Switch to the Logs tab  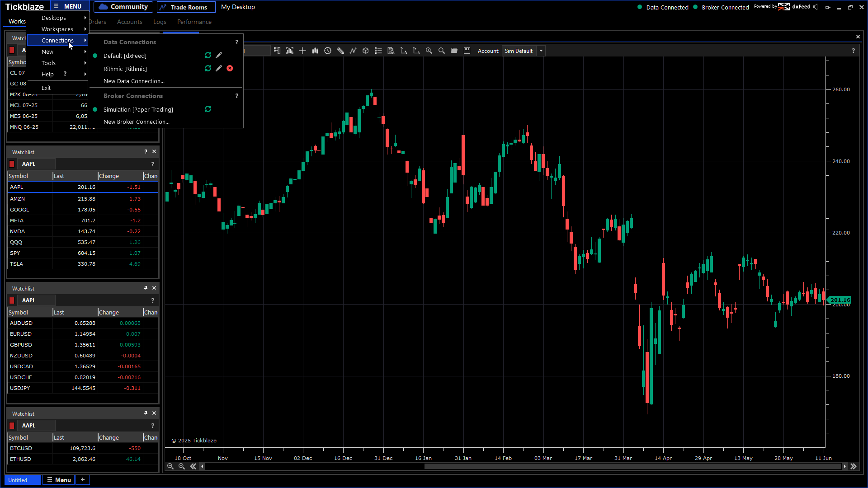pos(160,22)
